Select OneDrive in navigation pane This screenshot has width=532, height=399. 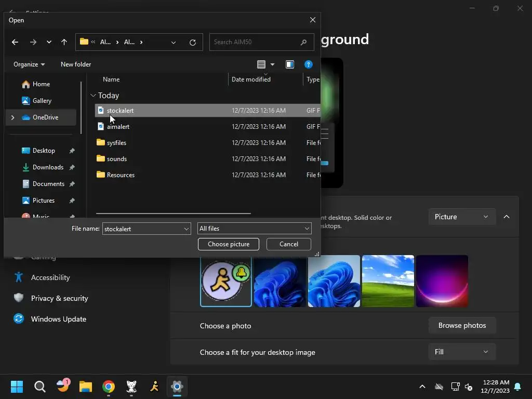click(x=41, y=117)
